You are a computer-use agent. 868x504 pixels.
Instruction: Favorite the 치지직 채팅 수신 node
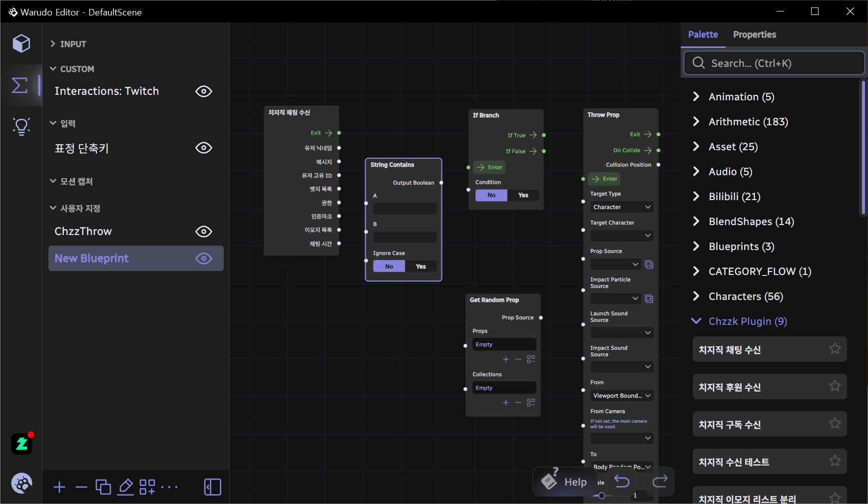[835, 349]
